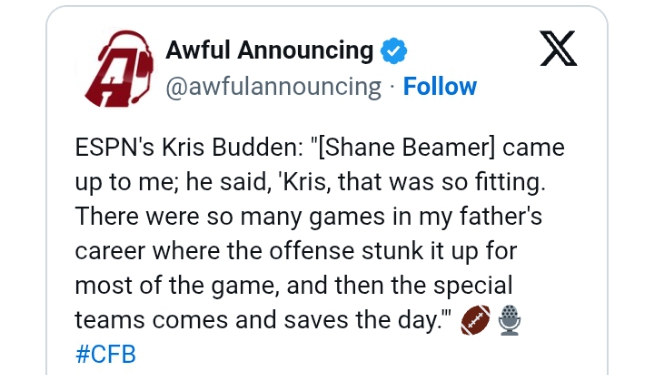Click the word "fitting." in the tweet
Viewport: 654px width, 375px height.
(x=510, y=182)
